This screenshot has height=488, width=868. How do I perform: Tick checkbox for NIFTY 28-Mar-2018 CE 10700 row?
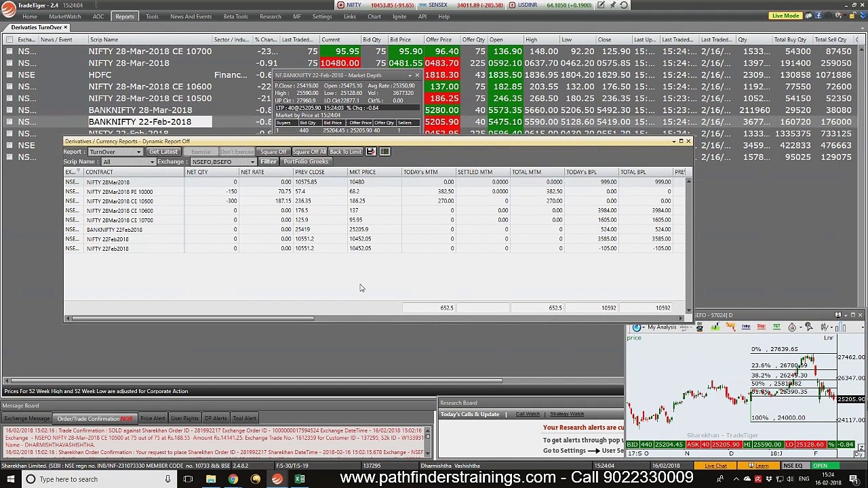(9, 51)
